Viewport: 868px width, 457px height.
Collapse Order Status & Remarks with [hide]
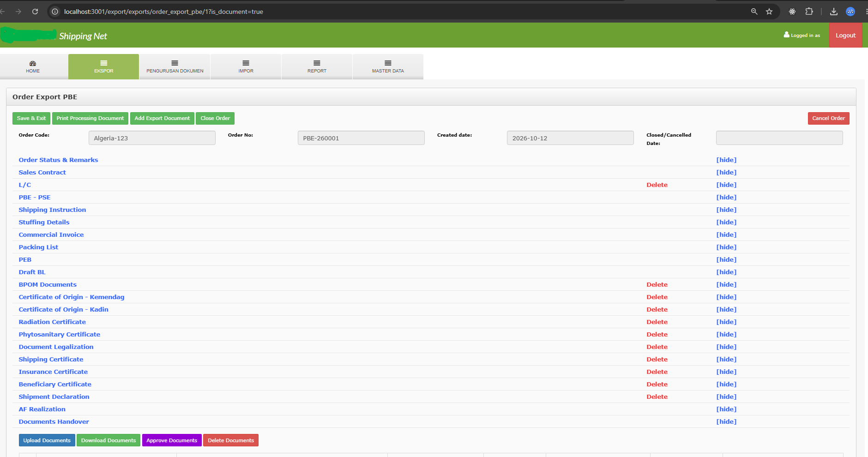pyautogui.click(x=726, y=160)
